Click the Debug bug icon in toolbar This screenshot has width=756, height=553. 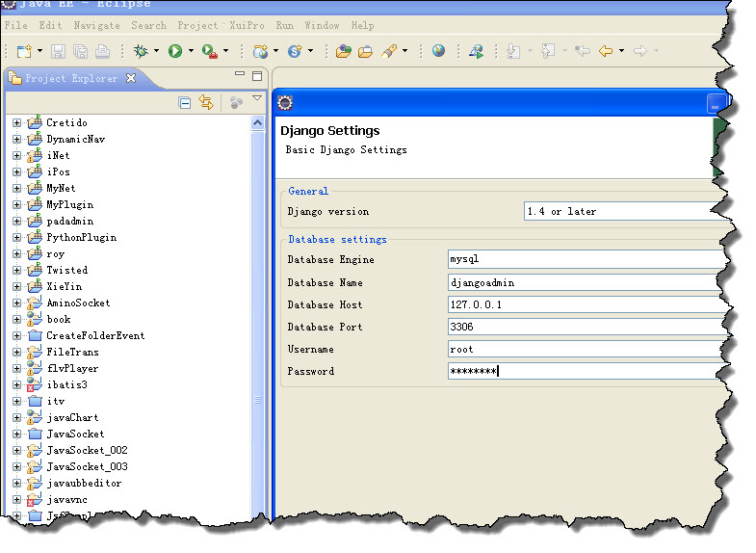click(x=141, y=51)
